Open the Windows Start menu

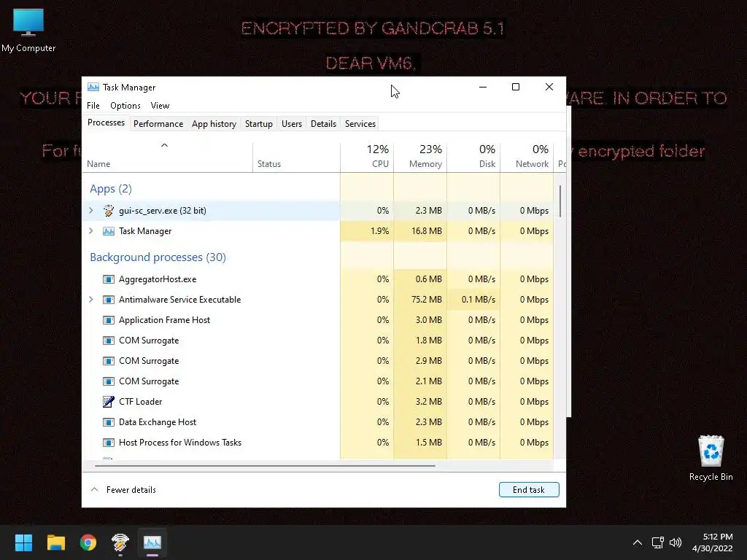click(23, 542)
